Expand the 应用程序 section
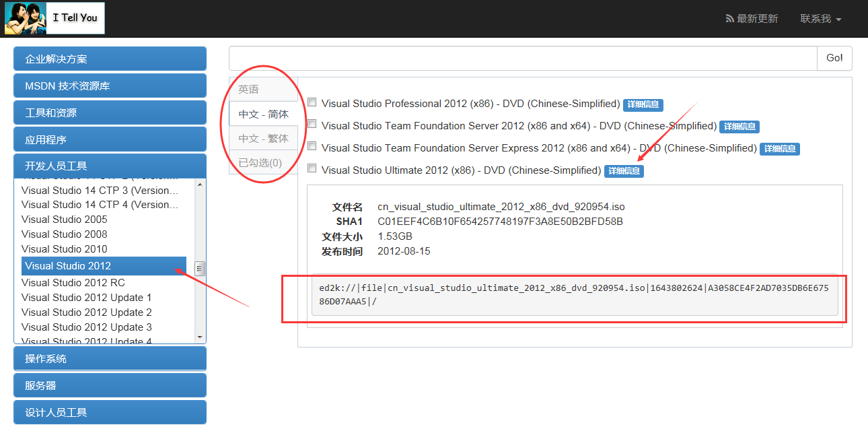Screen dimensions: 868x429 (110, 139)
